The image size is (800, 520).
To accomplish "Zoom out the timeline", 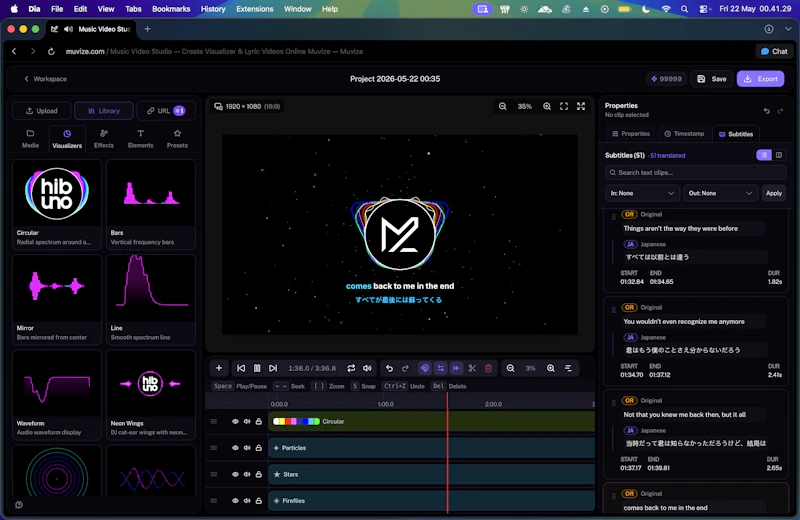I will tap(510, 368).
